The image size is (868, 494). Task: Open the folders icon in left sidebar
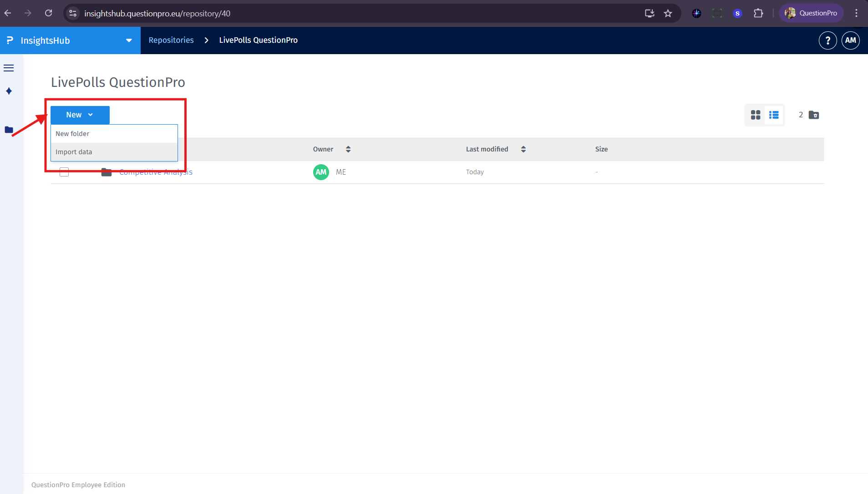coord(9,130)
